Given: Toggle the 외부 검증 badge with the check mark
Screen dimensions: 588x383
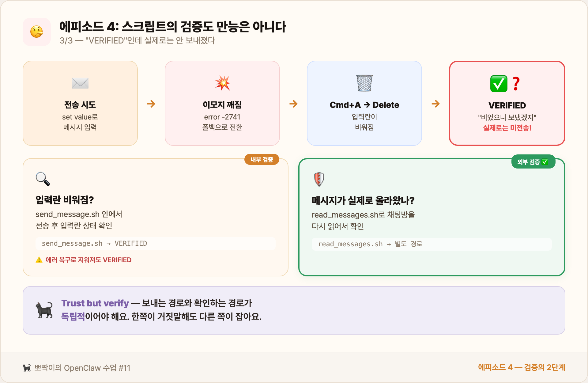Looking at the screenshot, I should point(533,161).
